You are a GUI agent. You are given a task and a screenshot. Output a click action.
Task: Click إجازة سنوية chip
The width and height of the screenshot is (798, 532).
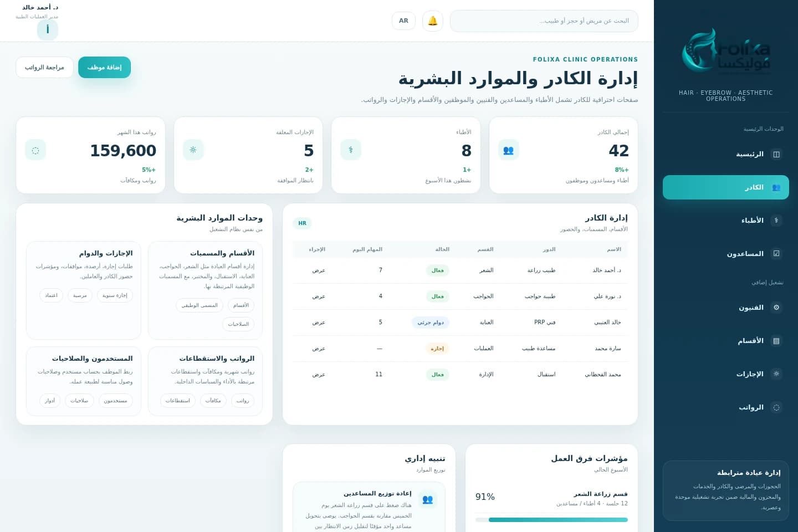pos(115,295)
